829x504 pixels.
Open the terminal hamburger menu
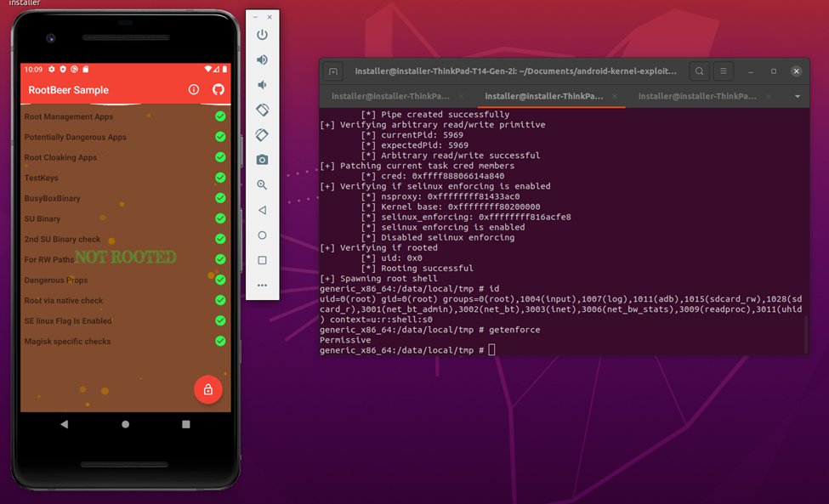(724, 71)
